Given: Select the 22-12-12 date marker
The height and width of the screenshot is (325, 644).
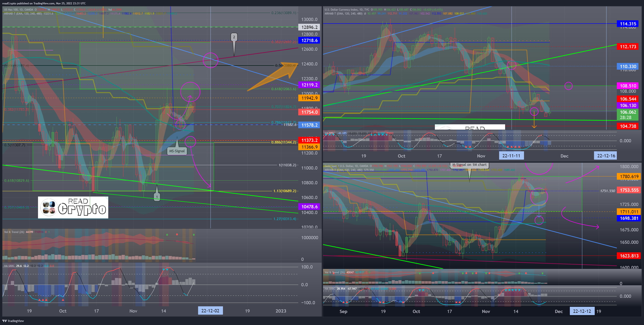Looking at the screenshot, I should (582, 311).
